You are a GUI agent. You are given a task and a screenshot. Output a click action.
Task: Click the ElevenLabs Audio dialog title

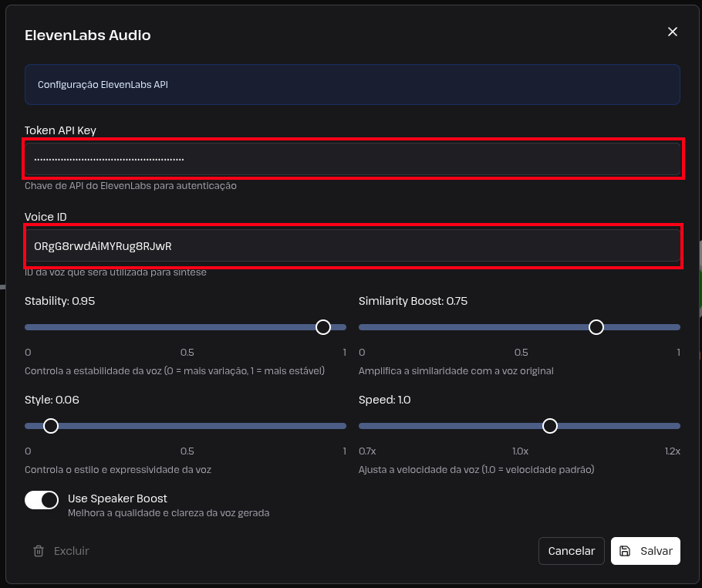click(x=88, y=35)
